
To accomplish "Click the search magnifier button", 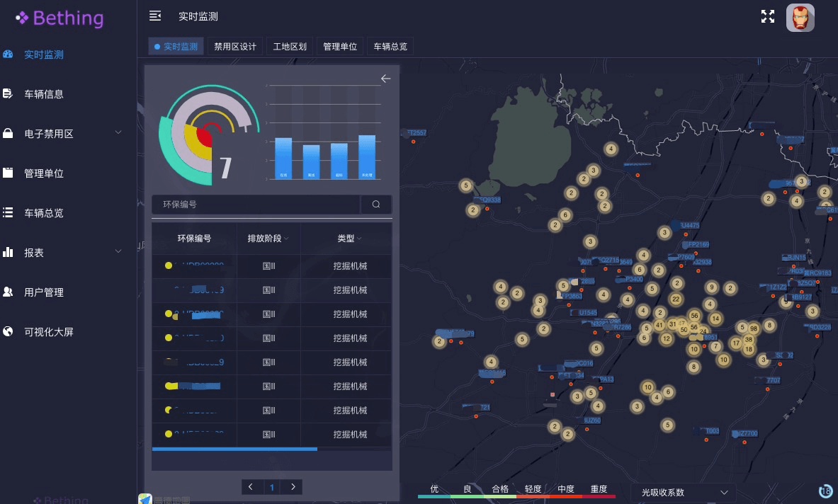I will (376, 205).
